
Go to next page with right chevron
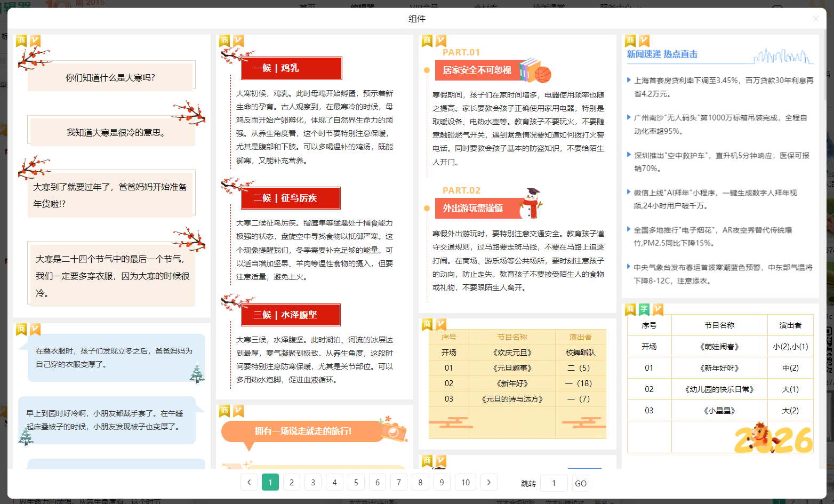coord(488,482)
